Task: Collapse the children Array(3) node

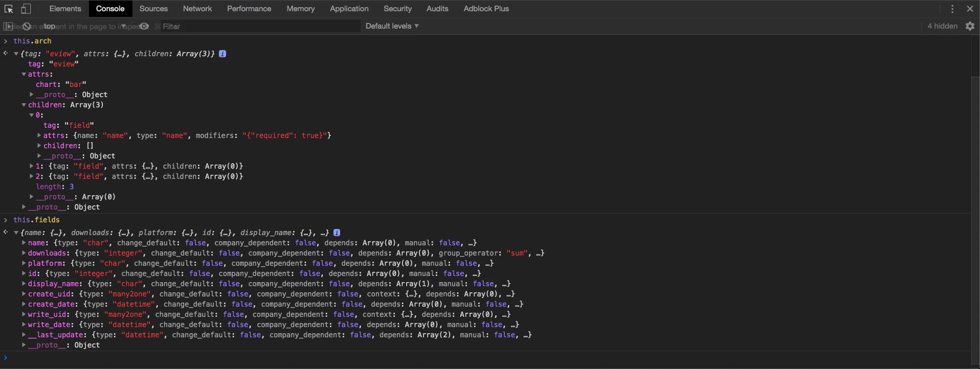Action: (24, 105)
